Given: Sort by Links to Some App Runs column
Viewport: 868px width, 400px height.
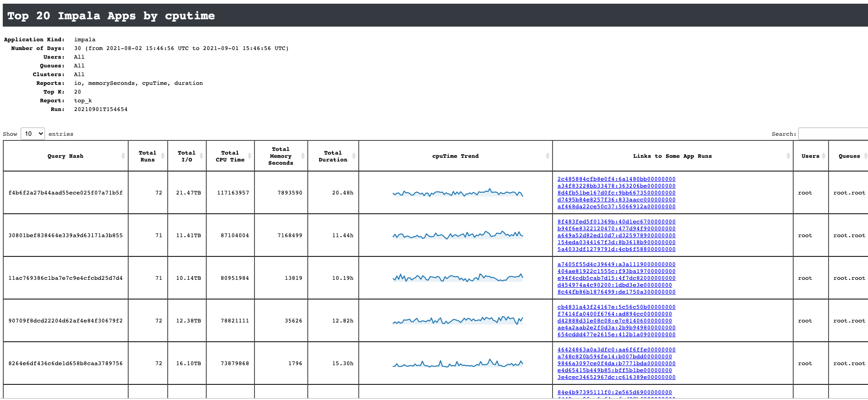Looking at the screenshot, I should click(x=672, y=156).
